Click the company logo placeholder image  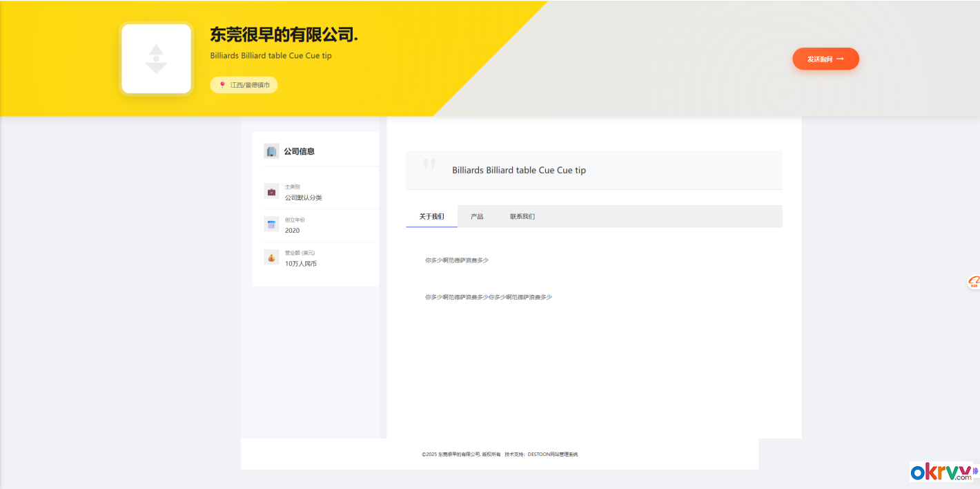click(x=156, y=59)
